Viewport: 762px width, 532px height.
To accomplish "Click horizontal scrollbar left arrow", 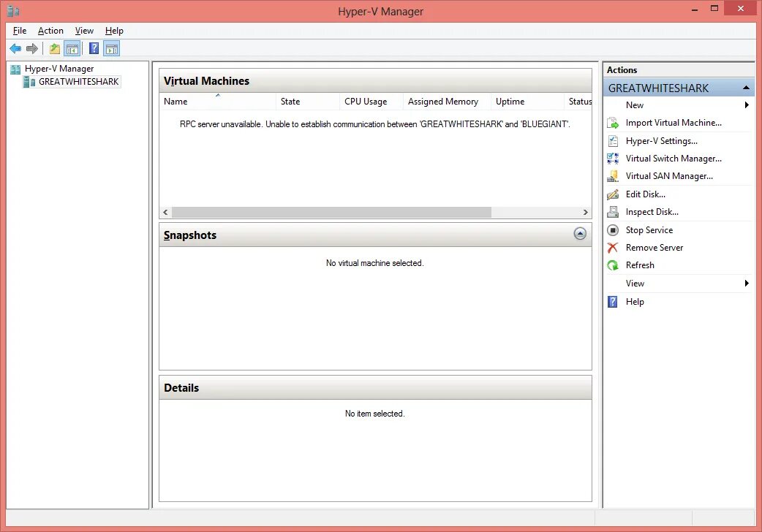I will (x=165, y=213).
